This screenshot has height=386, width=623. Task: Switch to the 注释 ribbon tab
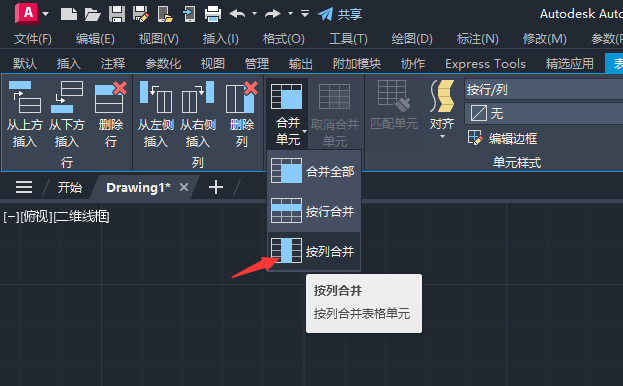113,64
